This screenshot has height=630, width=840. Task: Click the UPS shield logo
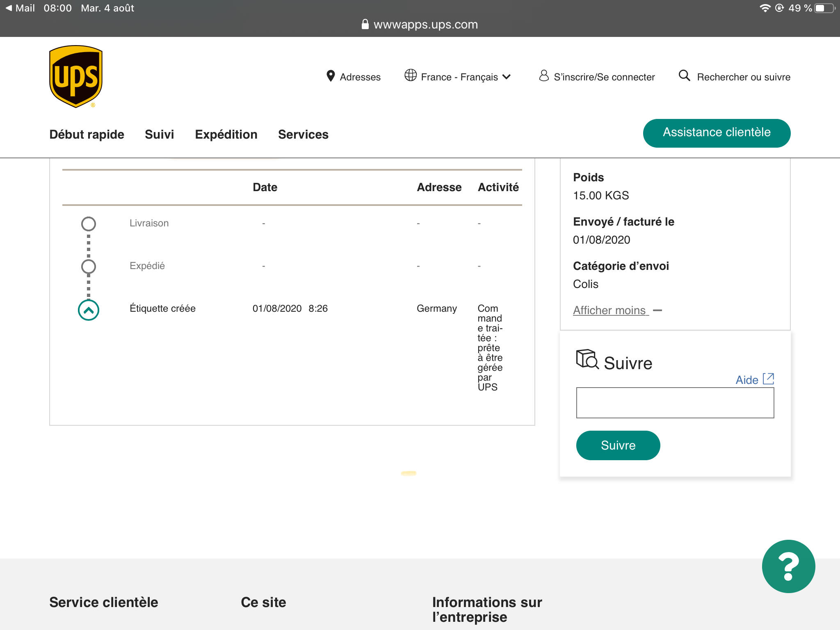click(x=76, y=77)
